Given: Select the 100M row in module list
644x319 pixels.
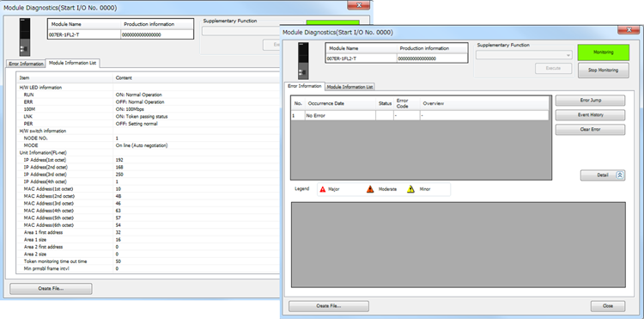Looking at the screenshot, I should pyautogui.click(x=148, y=109).
